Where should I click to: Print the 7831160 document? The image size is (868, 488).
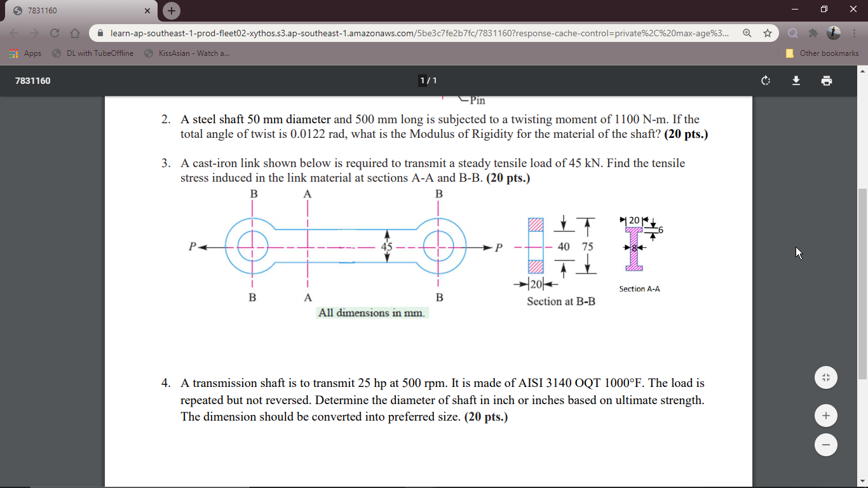pyautogui.click(x=826, y=81)
